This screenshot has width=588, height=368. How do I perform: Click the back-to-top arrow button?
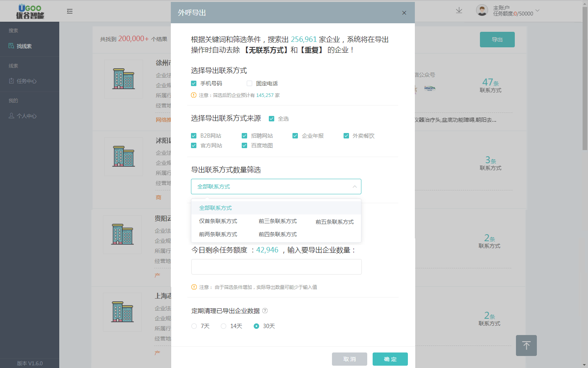pyautogui.click(x=526, y=346)
